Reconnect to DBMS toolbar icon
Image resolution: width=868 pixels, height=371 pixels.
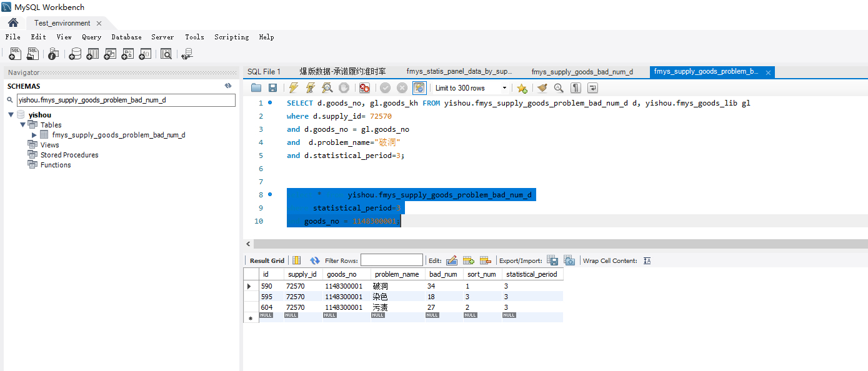187,54
